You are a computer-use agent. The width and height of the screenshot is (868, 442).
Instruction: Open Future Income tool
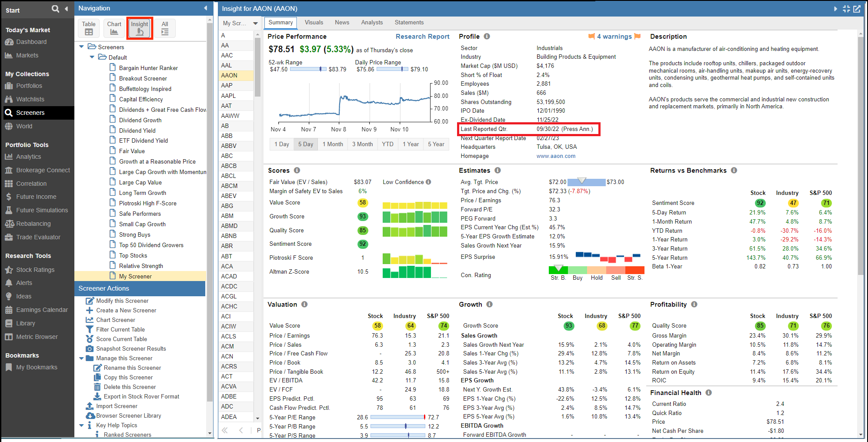pyautogui.click(x=36, y=197)
